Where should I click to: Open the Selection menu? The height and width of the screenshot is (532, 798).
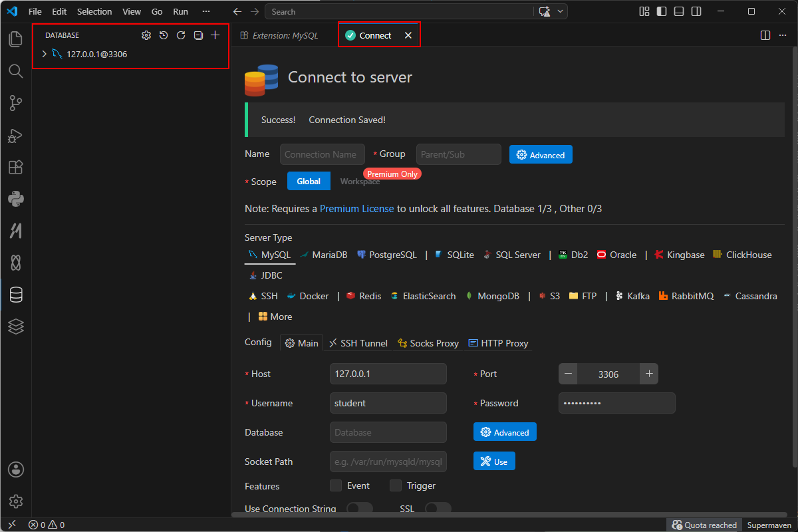point(94,11)
